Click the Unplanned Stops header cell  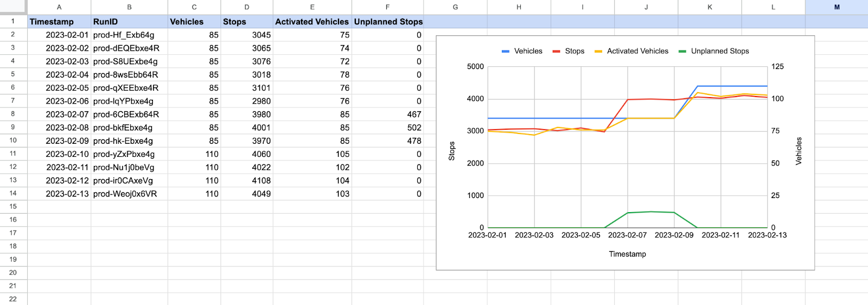[x=388, y=22]
